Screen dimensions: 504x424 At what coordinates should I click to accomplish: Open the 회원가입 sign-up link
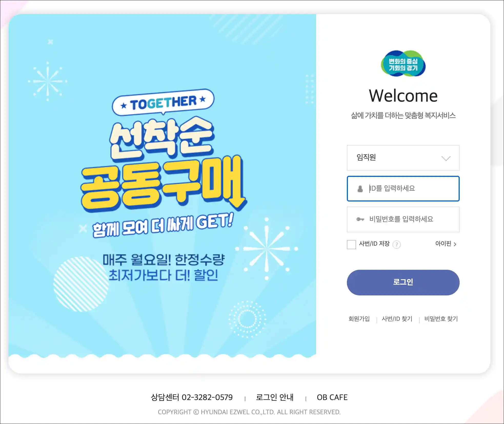pyautogui.click(x=359, y=319)
